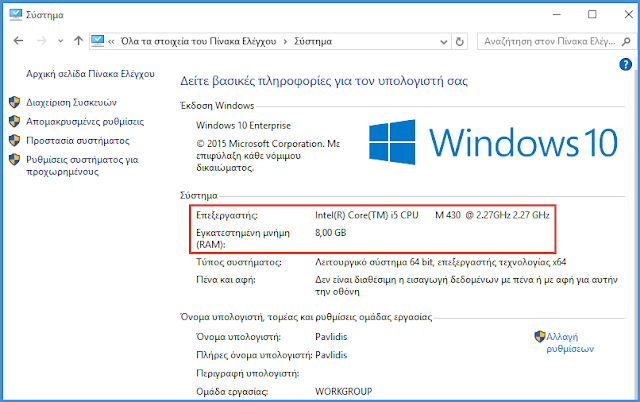Screen dimensions: 640x402
Task: Click the forward navigation arrow
Action: (x=42, y=41)
